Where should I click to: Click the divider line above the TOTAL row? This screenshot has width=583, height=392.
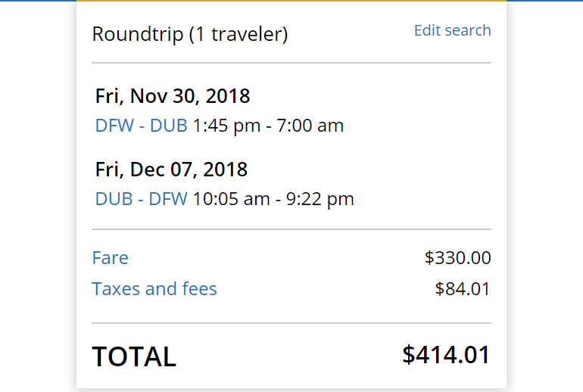291,323
